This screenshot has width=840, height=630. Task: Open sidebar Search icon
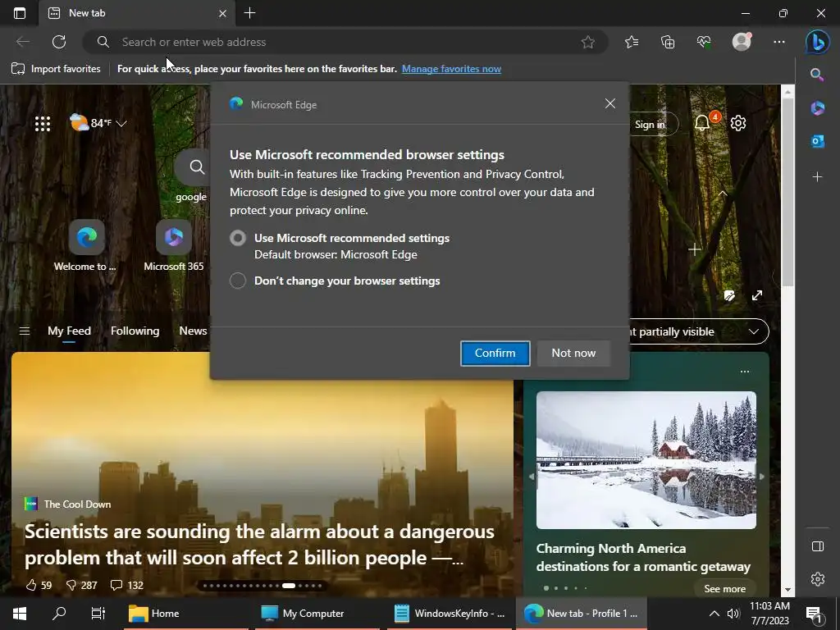pos(817,75)
